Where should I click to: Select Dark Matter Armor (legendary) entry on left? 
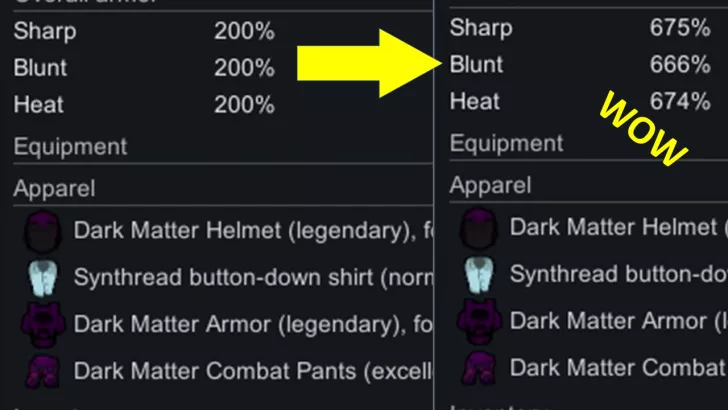click(253, 324)
